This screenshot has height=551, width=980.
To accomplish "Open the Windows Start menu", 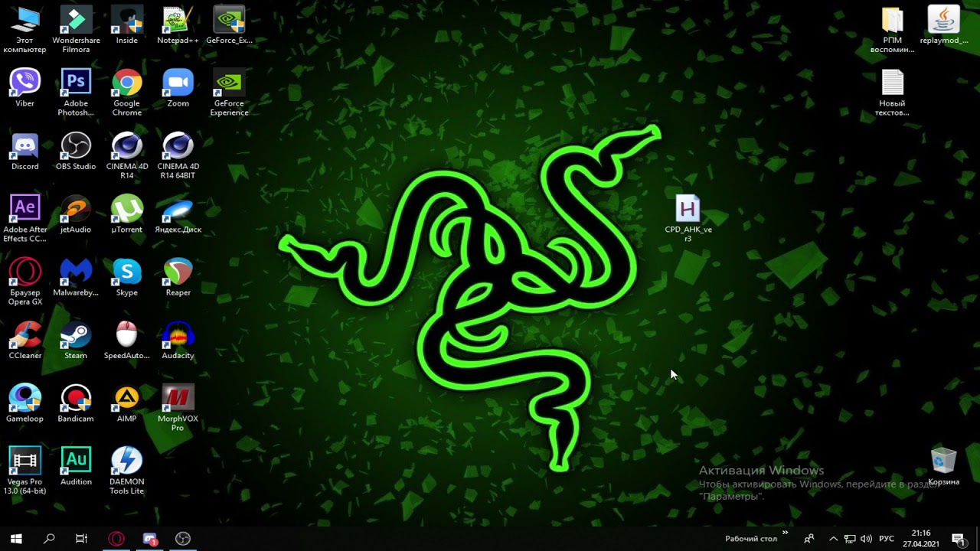I will pos(16,539).
